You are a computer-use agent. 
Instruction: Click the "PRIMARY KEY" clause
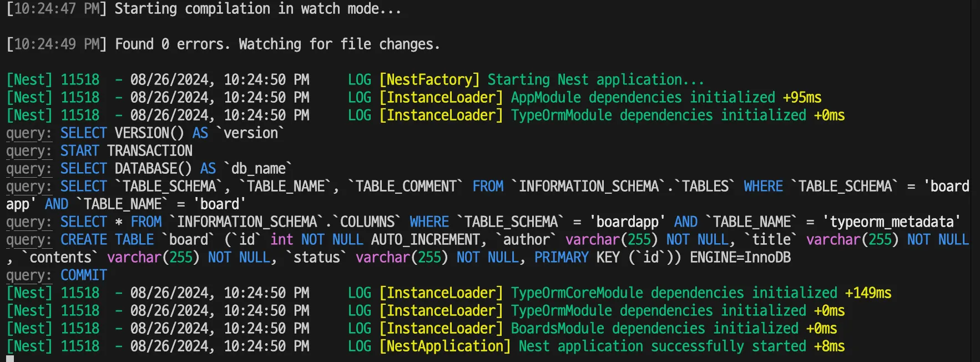point(577,258)
